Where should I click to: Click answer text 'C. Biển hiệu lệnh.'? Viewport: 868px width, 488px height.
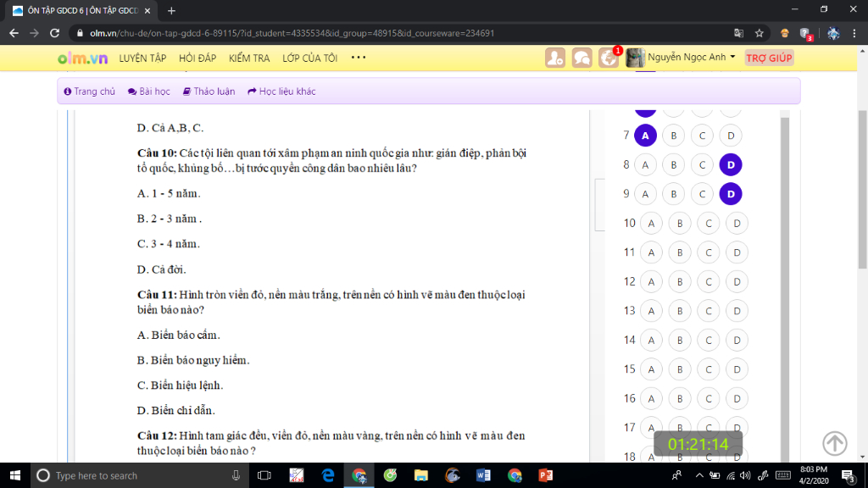click(x=180, y=385)
